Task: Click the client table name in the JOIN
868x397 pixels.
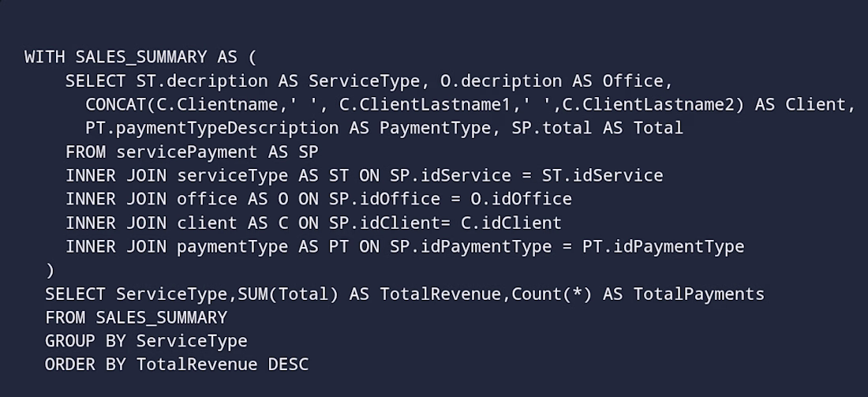Action: (207, 223)
